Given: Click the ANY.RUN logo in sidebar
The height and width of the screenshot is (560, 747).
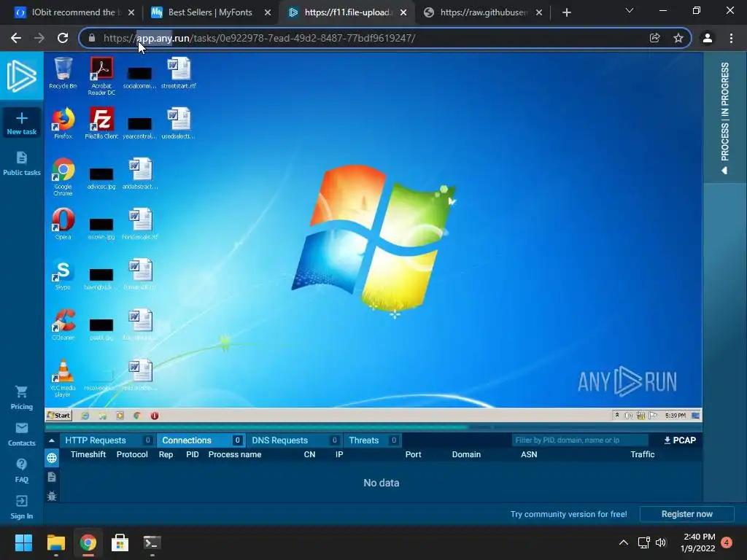Looking at the screenshot, I should [21, 76].
